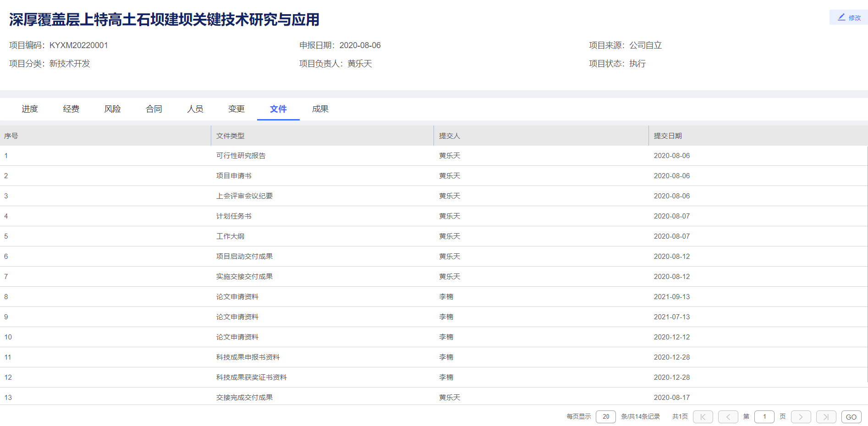Click project leader name 黄乐天 in header
Viewport: 868px width, 426px height.
point(360,64)
